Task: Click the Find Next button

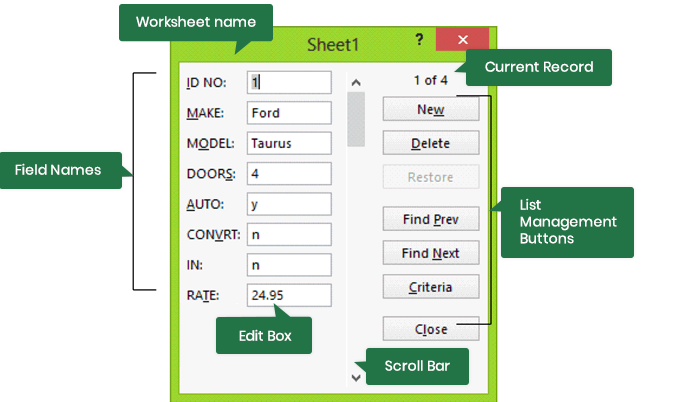Action: [x=431, y=253]
